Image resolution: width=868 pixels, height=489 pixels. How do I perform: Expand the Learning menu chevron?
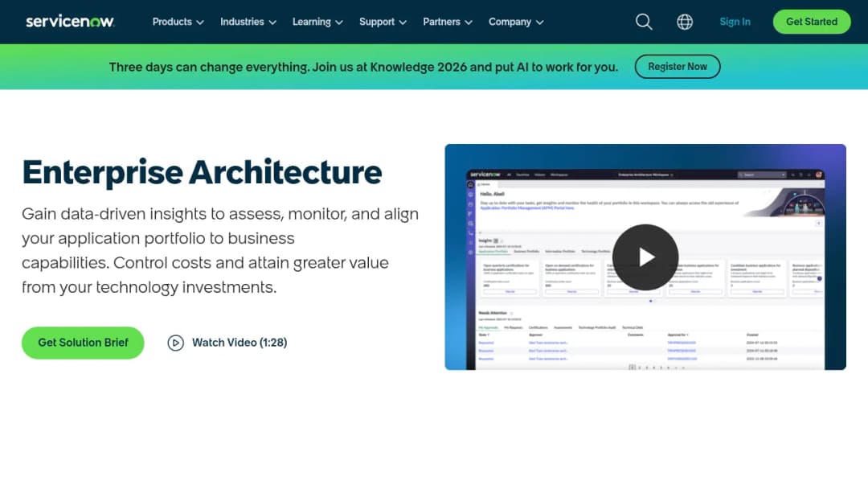click(x=339, y=23)
